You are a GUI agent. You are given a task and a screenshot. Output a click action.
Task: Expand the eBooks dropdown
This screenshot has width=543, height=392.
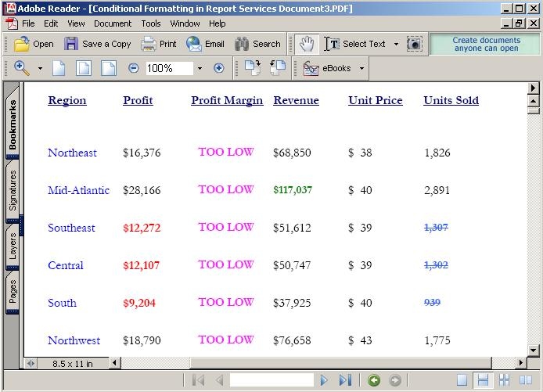tap(361, 68)
